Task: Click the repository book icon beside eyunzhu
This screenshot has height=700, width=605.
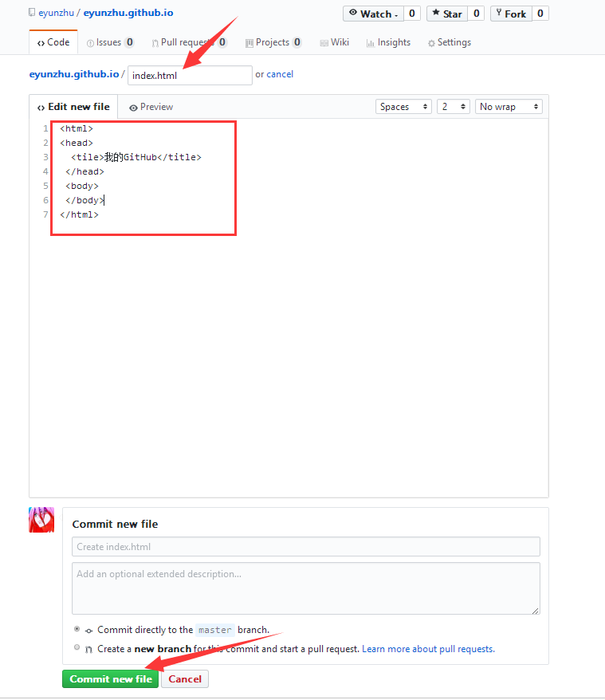Action: tap(32, 13)
